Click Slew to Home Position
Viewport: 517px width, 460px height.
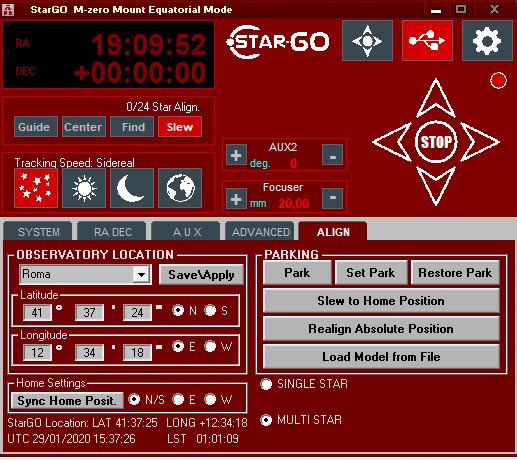[381, 301]
